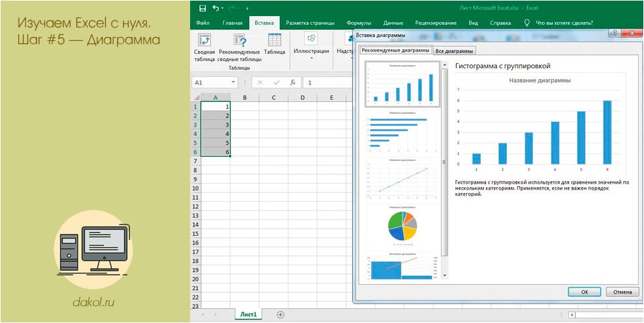Click cell A6 containing 6
This screenshot has height=323, width=644.
pos(216,151)
